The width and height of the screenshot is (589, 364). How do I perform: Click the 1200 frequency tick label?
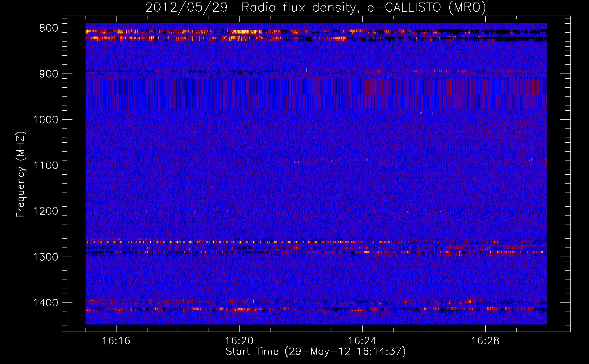tap(46, 211)
